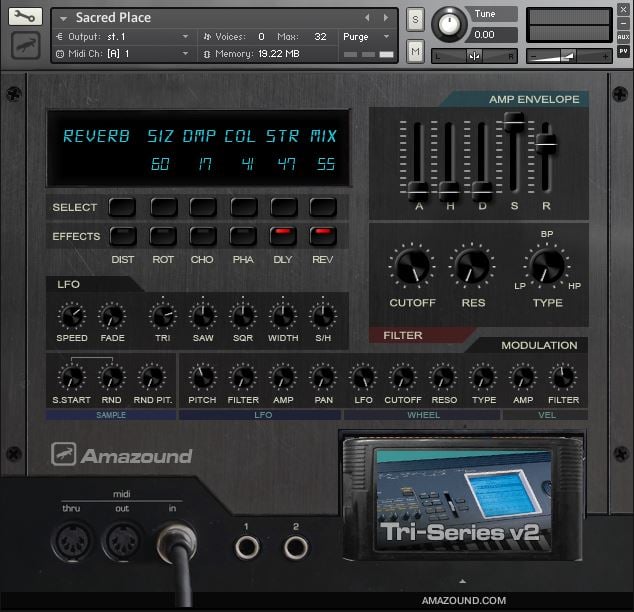
Task: Click the Attack (A) envelope fader
Action: coord(418,190)
